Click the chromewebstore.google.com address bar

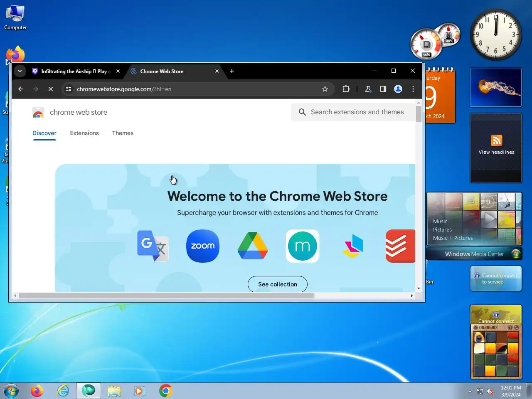(197, 89)
